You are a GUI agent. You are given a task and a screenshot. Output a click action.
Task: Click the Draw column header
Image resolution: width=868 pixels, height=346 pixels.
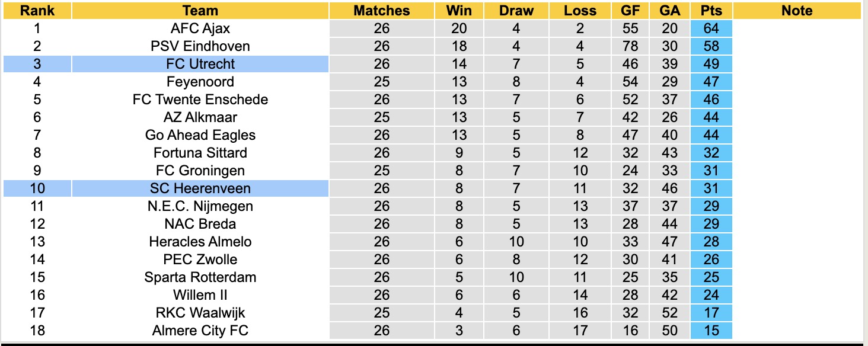516,11
